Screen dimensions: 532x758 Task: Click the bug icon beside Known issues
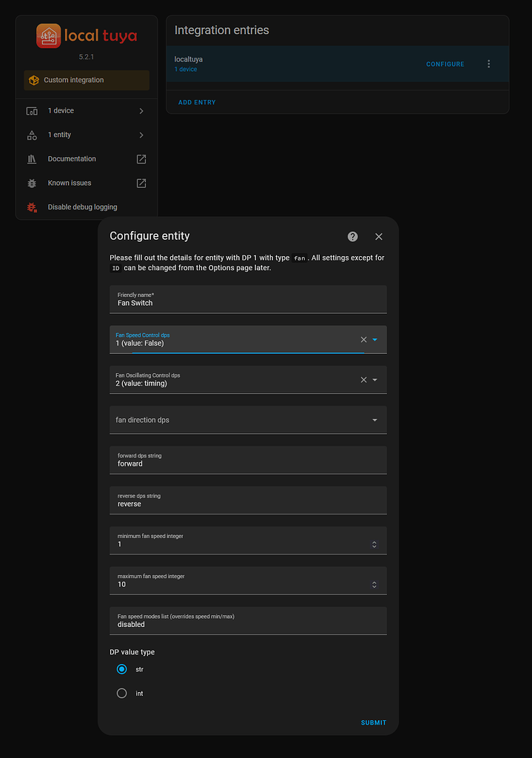[32, 184]
